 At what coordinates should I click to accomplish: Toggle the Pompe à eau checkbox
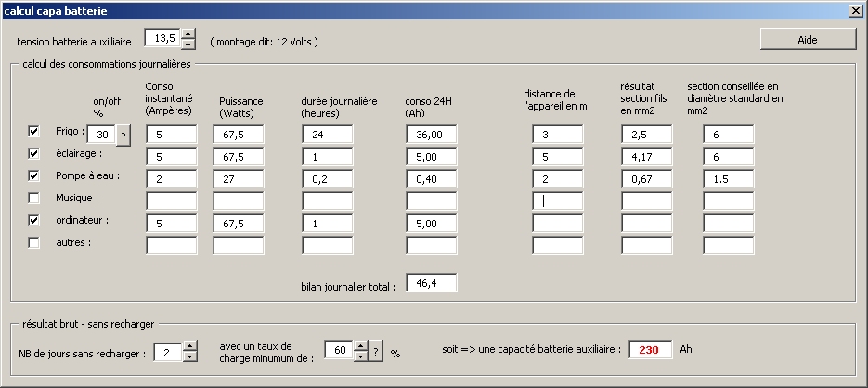(34, 175)
